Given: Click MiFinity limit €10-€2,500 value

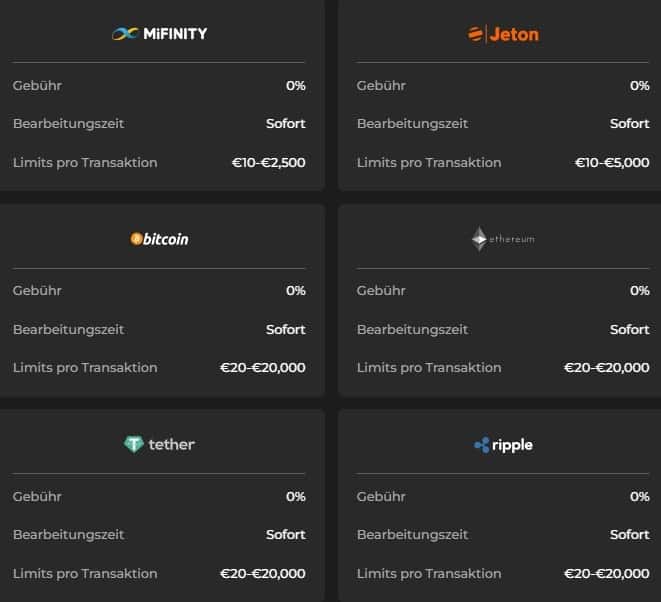Looking at the screenshot, I should pyautogui.click(x=268, y=162).
